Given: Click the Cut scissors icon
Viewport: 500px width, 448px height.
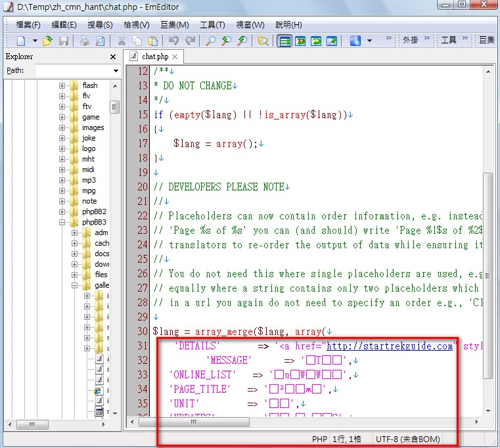Looking at the screenshot, I should pyautogui.click(x=122, y=41).
